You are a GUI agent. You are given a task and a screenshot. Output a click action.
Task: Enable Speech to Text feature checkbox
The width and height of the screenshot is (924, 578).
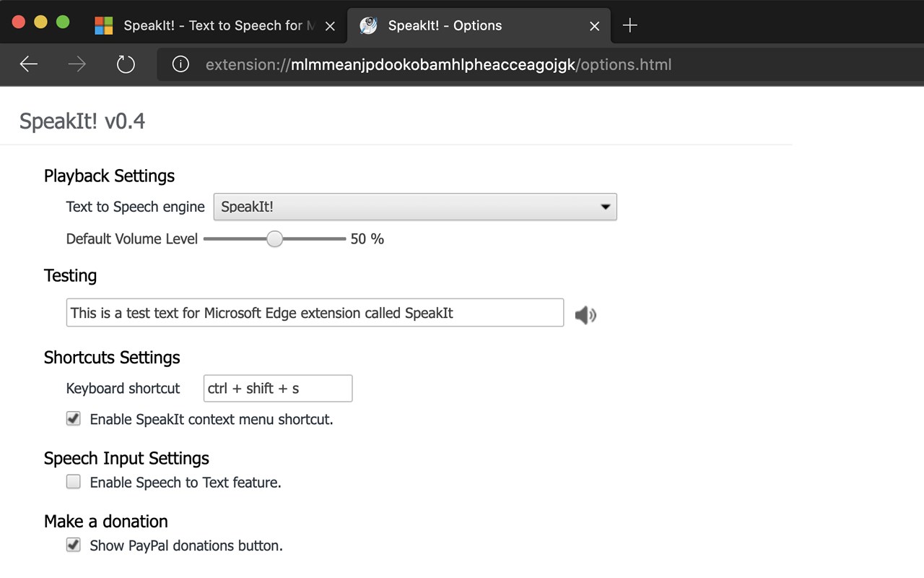(x=74, y=482)
